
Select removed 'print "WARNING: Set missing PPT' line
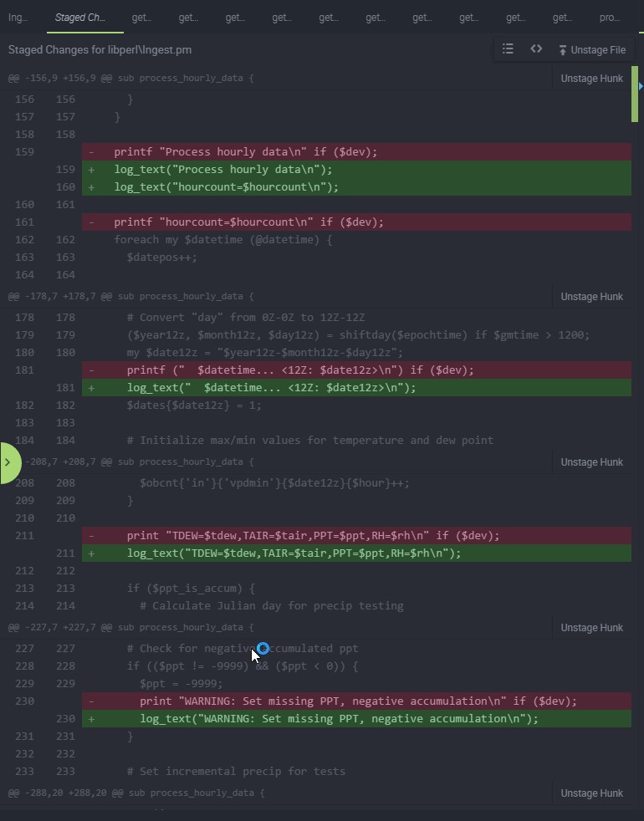356,701
